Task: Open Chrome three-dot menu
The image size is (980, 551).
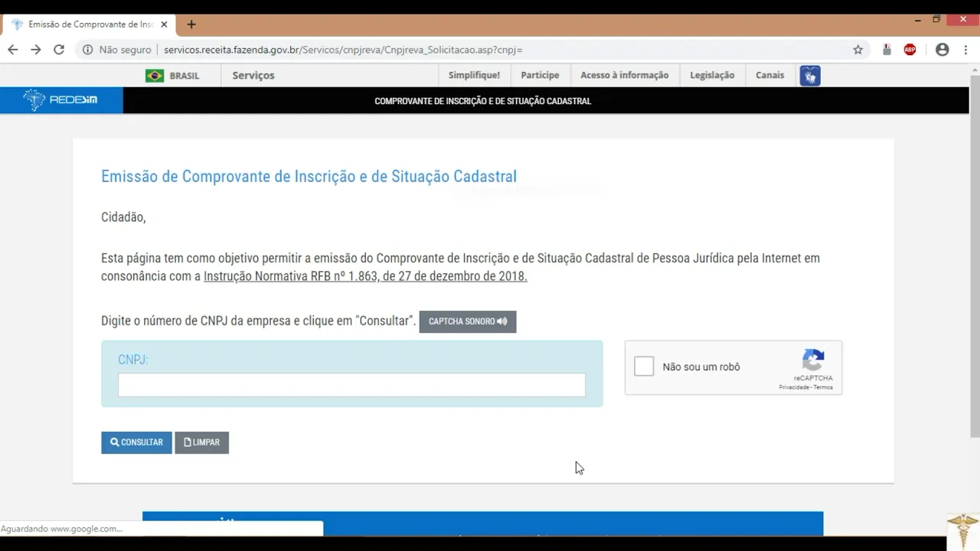Action: [966, 50]
